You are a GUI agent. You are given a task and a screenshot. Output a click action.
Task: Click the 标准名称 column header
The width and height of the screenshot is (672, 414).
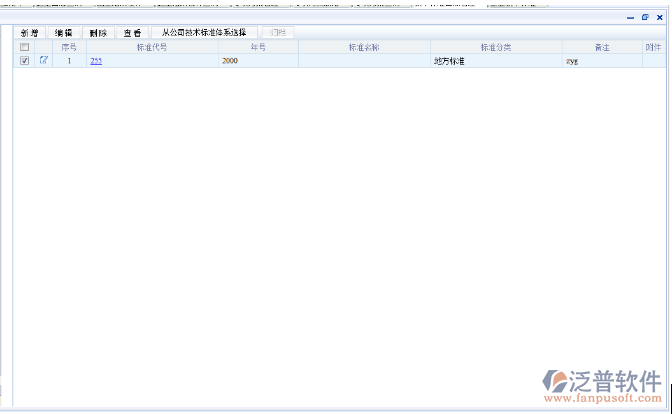click(364, 47)
